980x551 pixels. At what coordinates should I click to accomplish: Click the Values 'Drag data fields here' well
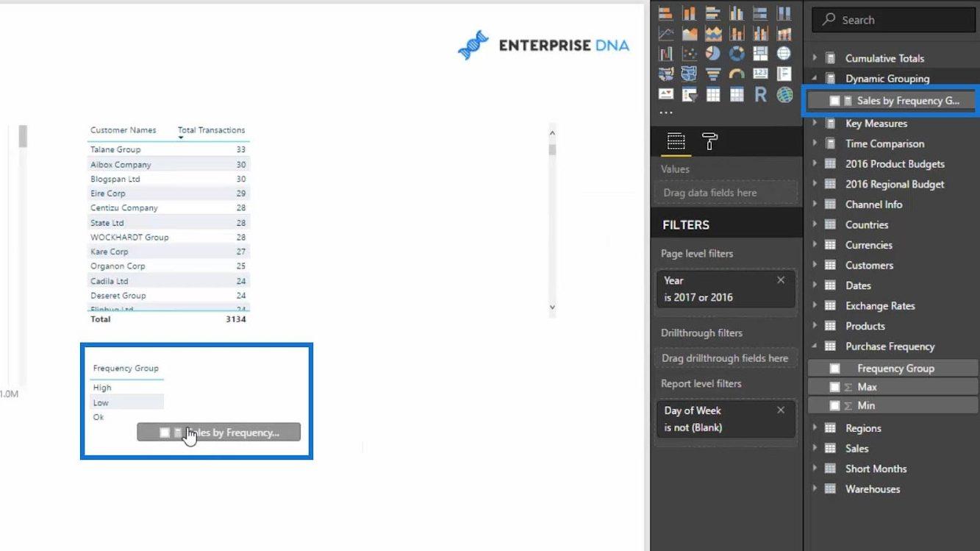pos(726,193)
